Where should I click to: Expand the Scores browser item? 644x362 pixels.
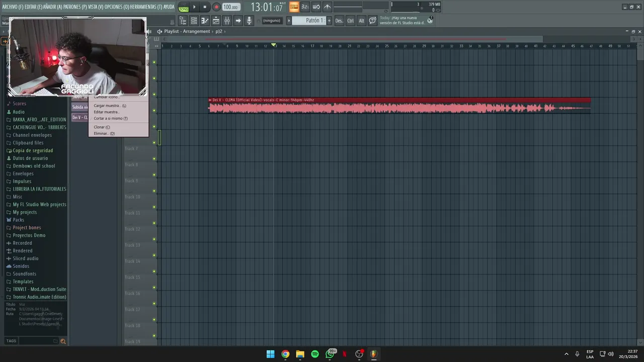point(19,104)
